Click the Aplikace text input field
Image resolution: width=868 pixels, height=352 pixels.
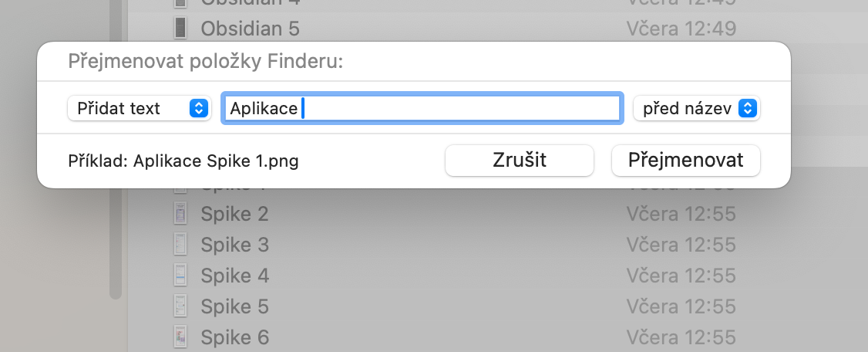[x=421, y=109]
